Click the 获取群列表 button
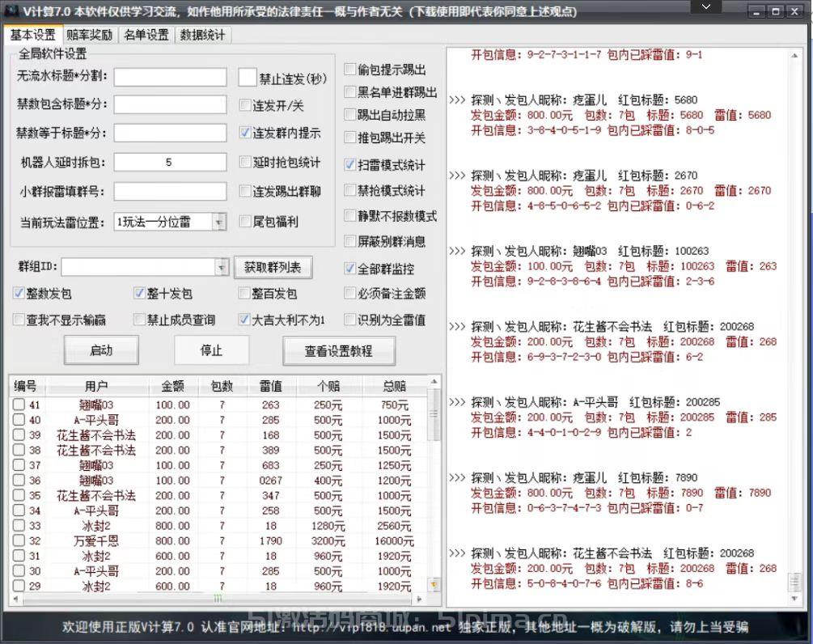Image resolution: width=813 pixels, height=644 pixels. [x=273, y=267]
